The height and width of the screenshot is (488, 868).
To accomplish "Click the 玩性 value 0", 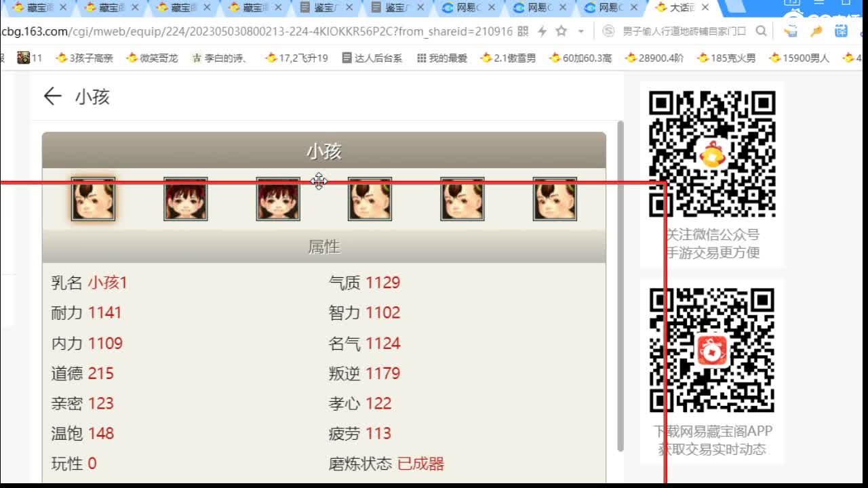I will [x=92, y=464].
